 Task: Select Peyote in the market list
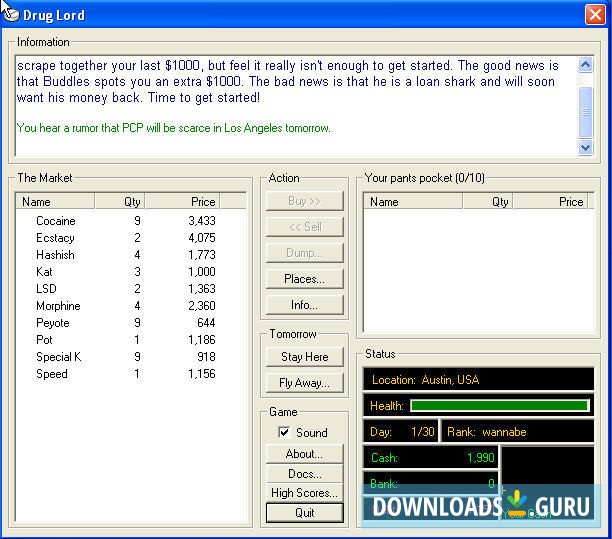(x=53, y=323)
